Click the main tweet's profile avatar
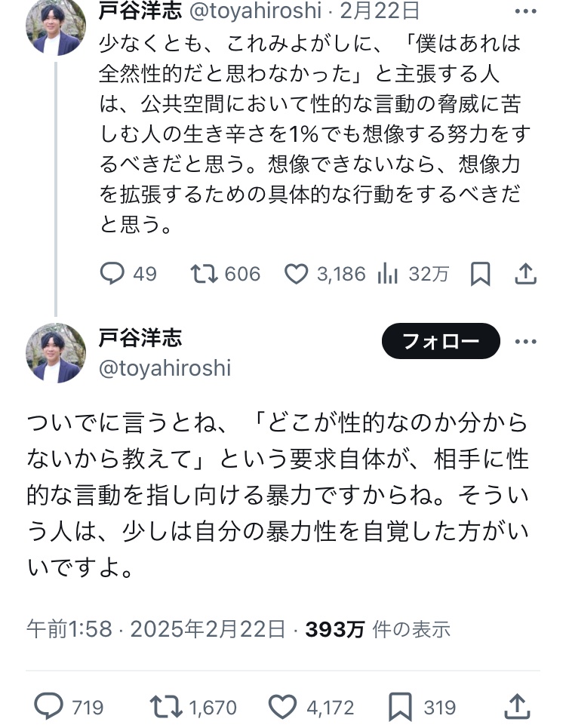Image resolution: width=566 pixels, height=728 pixels. [56, 352]
